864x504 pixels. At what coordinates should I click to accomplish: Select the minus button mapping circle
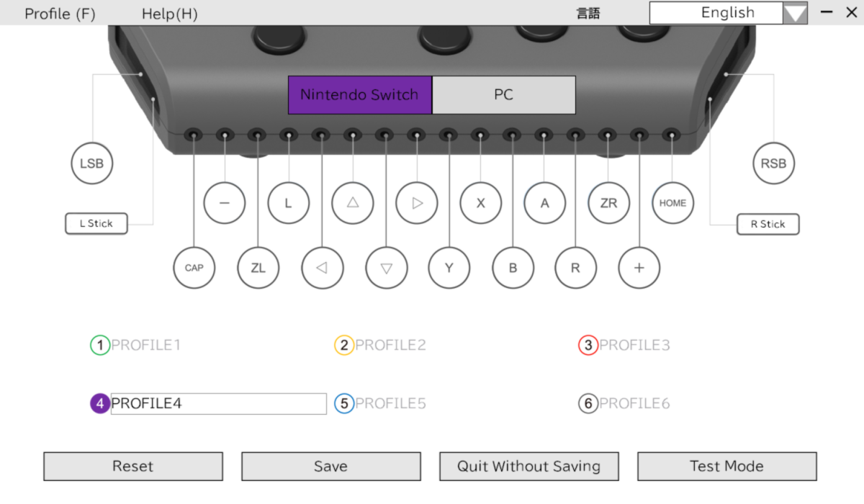point(224,203)
